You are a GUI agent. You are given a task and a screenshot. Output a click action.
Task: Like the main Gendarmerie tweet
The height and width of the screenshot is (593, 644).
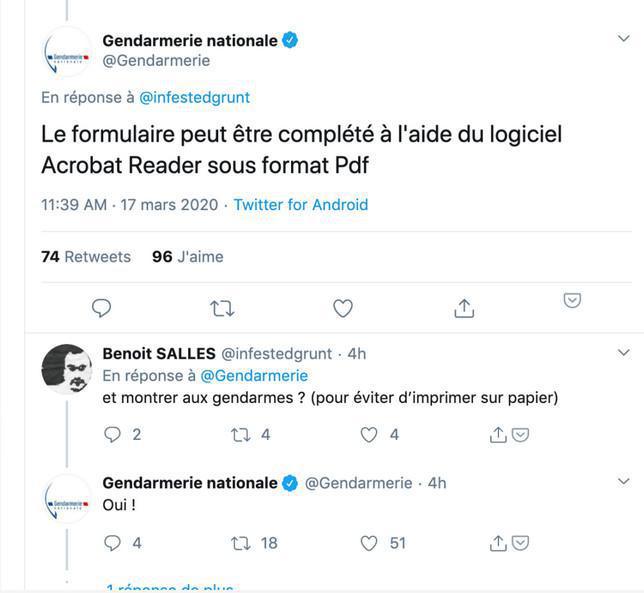pos(343,308)
